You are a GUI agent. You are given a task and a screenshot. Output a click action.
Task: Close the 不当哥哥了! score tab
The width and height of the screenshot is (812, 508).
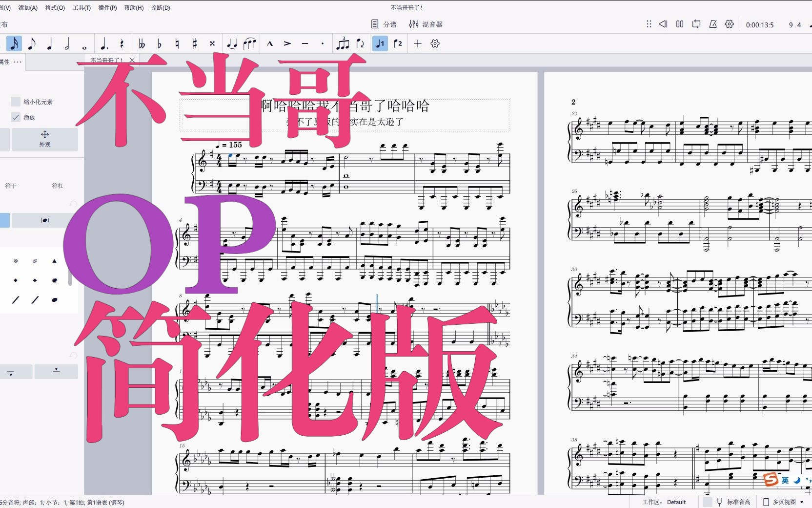[x=132, y=61]
